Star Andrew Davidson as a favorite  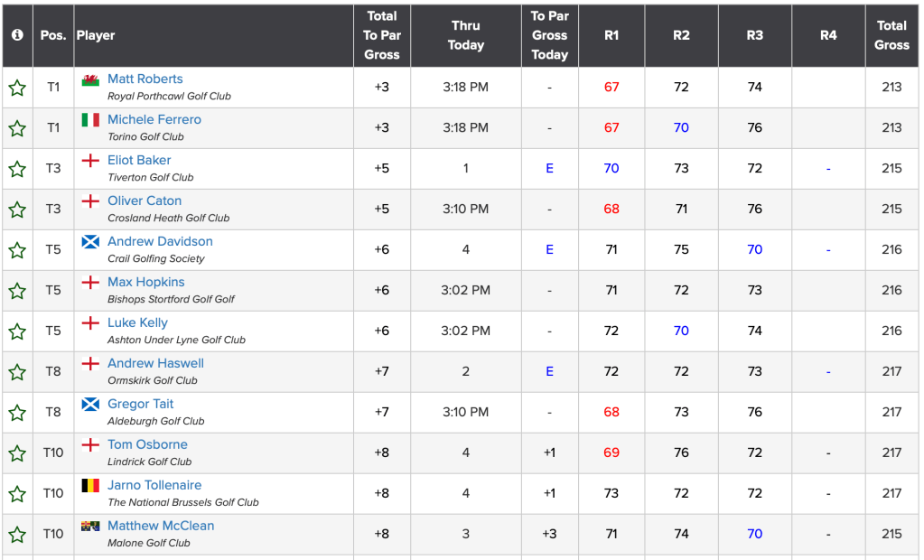pyautogui.click(x=17, y=250)
